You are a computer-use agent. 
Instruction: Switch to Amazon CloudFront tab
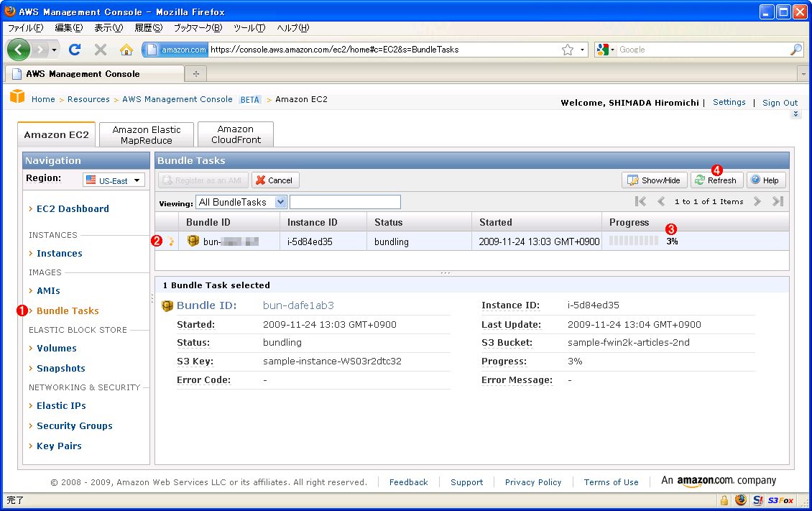click(236, 134)
